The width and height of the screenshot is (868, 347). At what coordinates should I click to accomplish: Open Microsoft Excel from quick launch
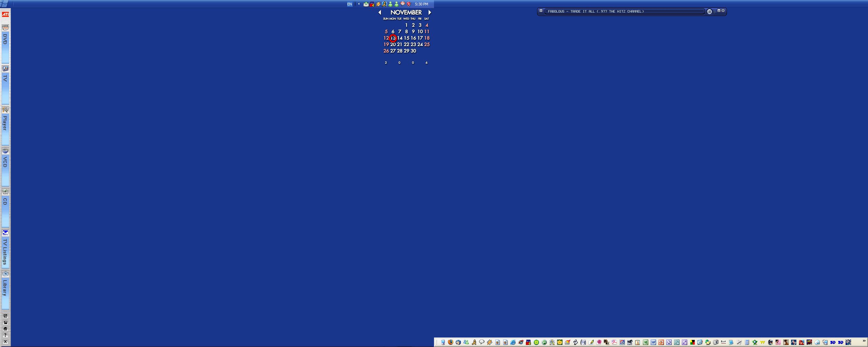646,342
